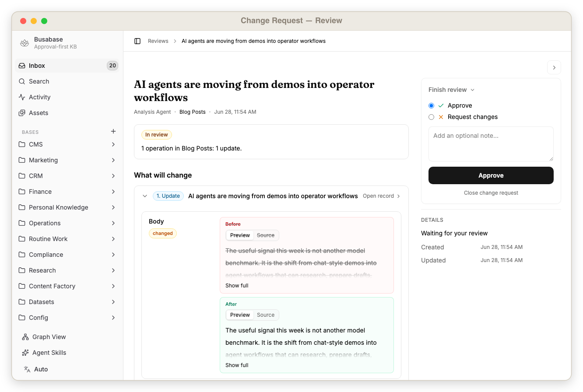The image size is (583, 392).
Task: Expand the Config base chevron
Action: 113,318
